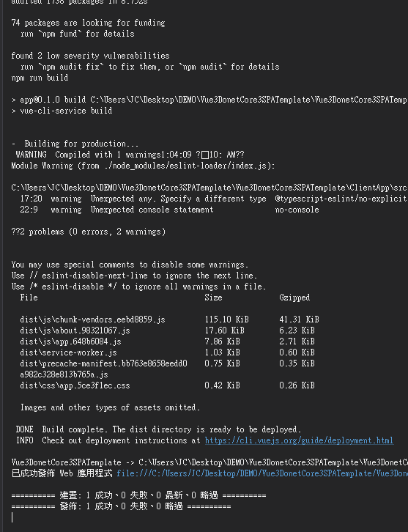Place cursor on the blank last output line

click(12, 517)
